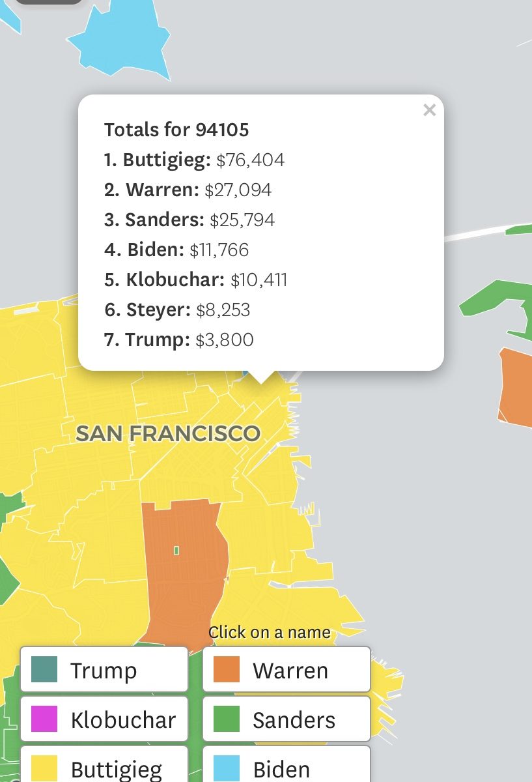Click the SAN FRANCISCO map label

168,433
